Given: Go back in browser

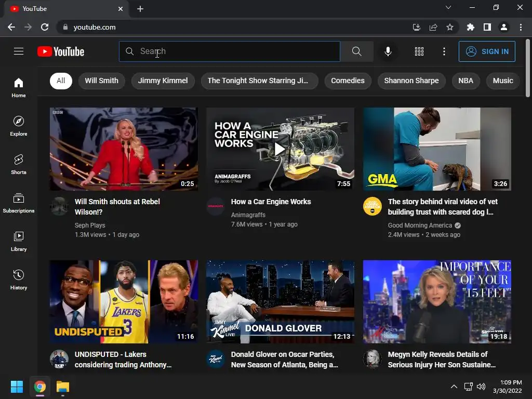Looking at the screenshot, I should 11,27.
